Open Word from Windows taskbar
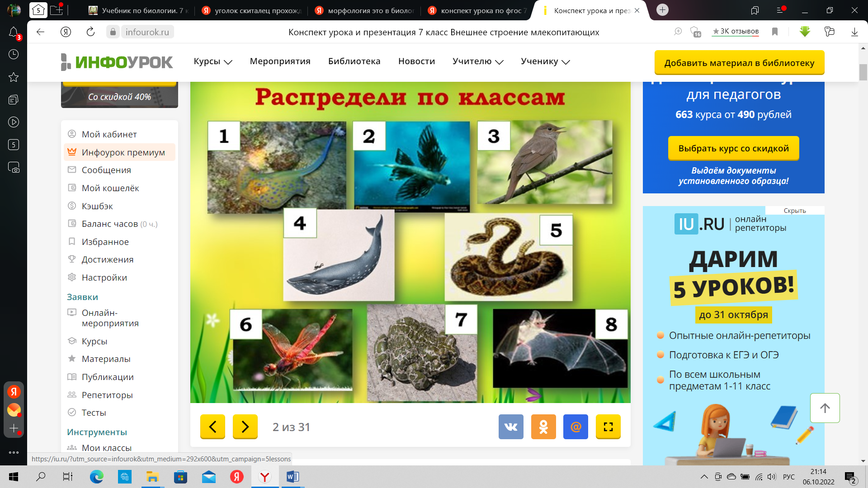The height and width of the screenshot is (488, 868). tap(292, 477)
